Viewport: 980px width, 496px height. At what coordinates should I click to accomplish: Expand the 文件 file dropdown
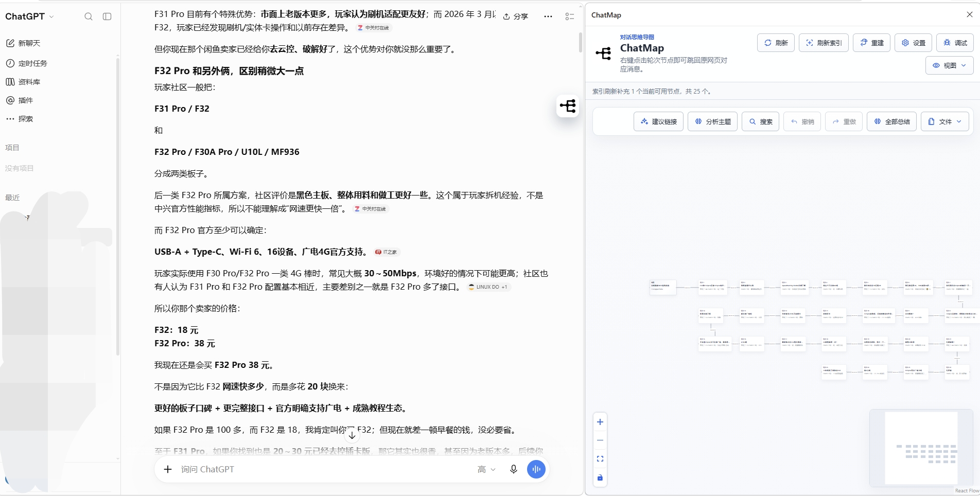[945, 121]
